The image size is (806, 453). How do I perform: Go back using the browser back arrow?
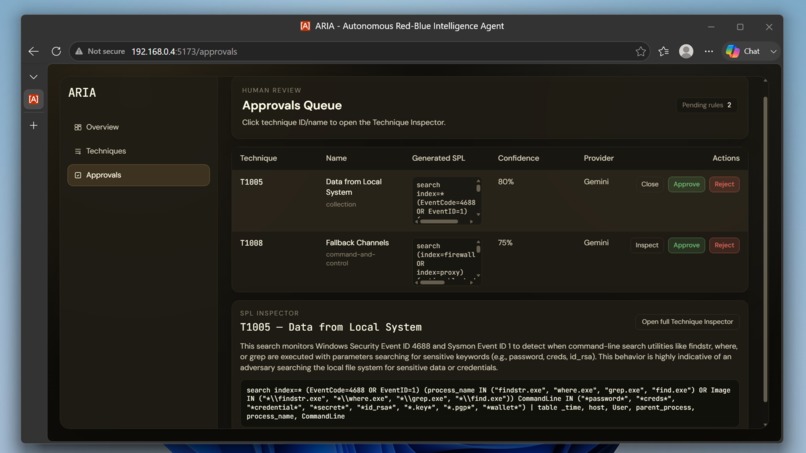click(x=33, y=51)
